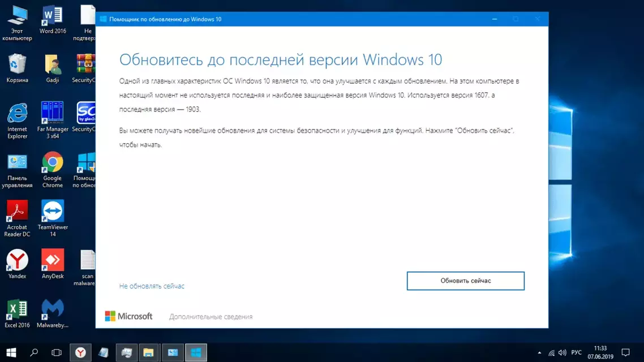This screenshot has height=362, width=644.
Task: Select the Yandex browser desktop shortcut
Action: tap(17, 264)
